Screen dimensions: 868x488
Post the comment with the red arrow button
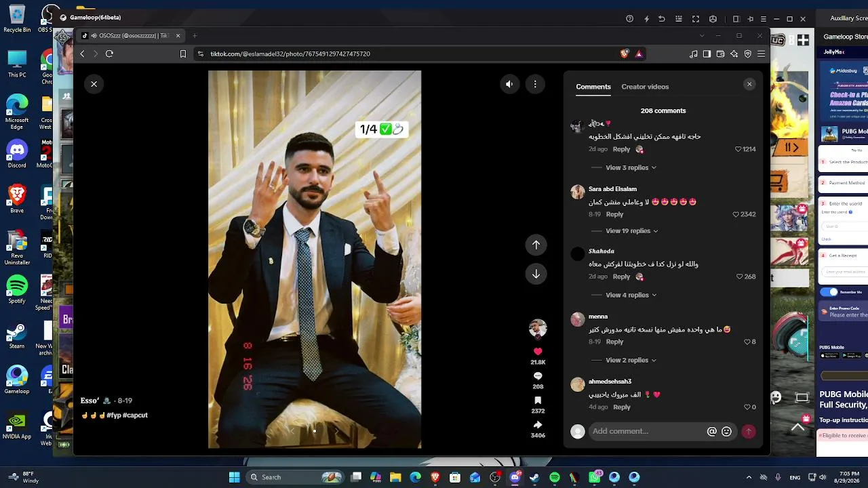[x=749, y=431]
